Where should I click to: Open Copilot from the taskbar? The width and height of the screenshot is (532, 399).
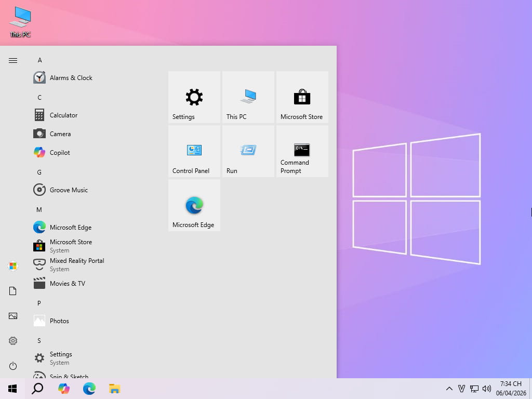(x=63, y=389)
